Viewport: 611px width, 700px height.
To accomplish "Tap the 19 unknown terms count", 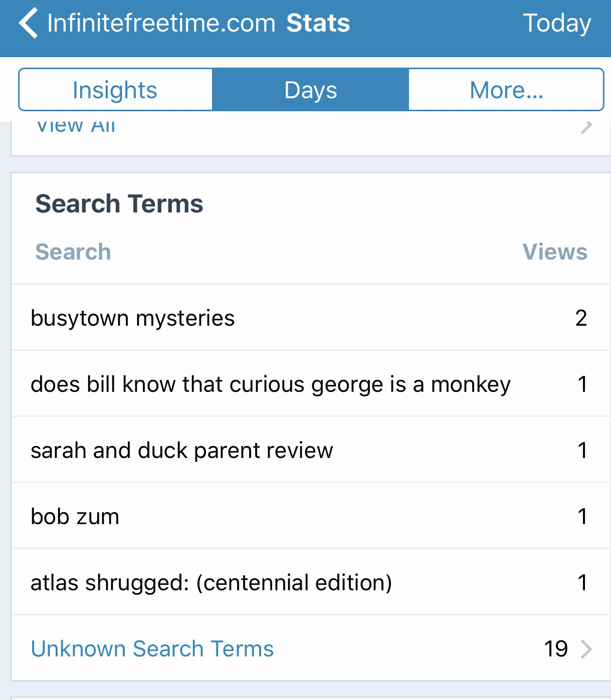I will coord(555,649).
